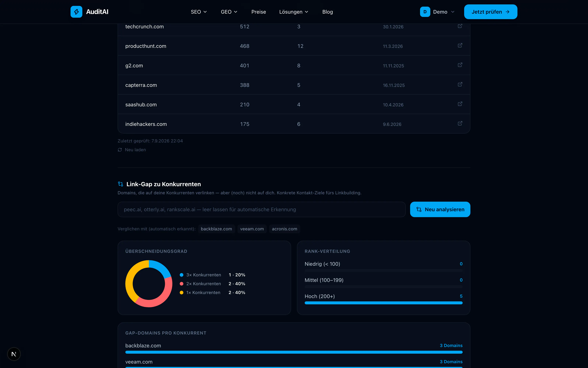588x368 pixels.
Task: Click the backblaze.com gap-domains bar
Action: coord(294,352)
